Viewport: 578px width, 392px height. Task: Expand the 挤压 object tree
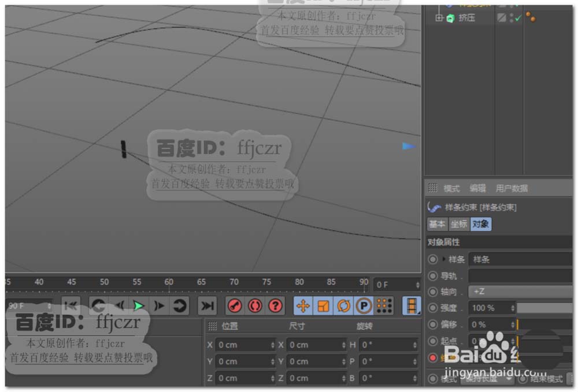[x=439, y=18]
